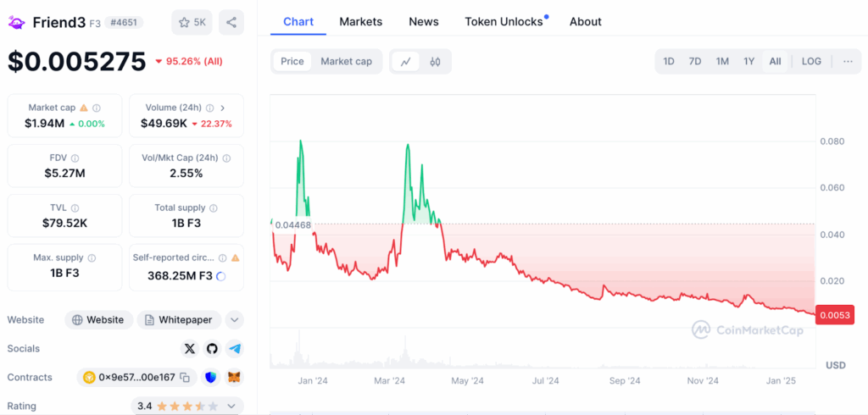Toggle LOG scale on the chart
This screenshot has height=415, width=868.
coord(811,61)
